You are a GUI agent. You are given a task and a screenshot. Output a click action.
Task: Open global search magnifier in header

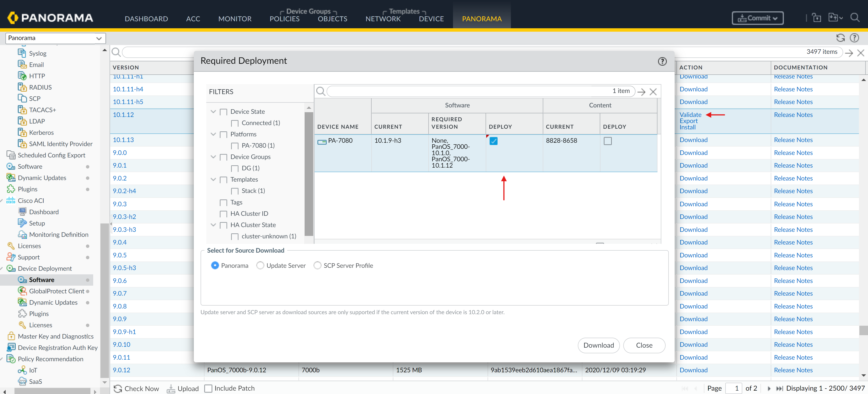pyautogui.click(x=854, y=17)
